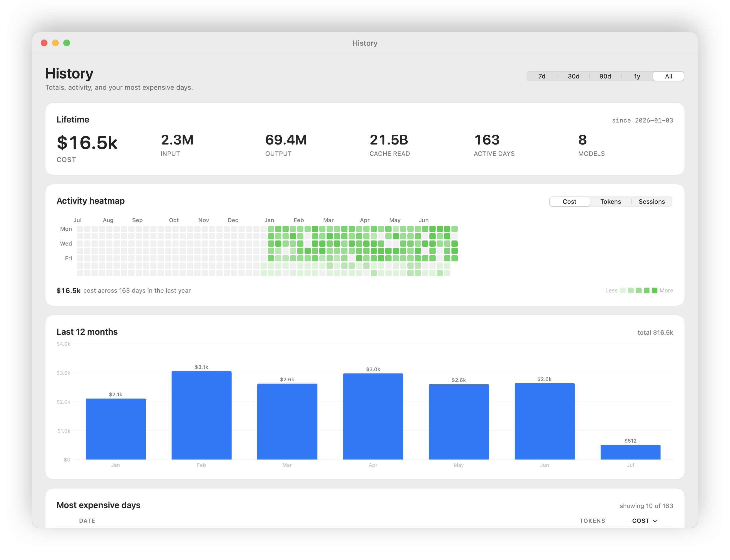Click the heatmap cost summary text

click(x=124, y=290)
